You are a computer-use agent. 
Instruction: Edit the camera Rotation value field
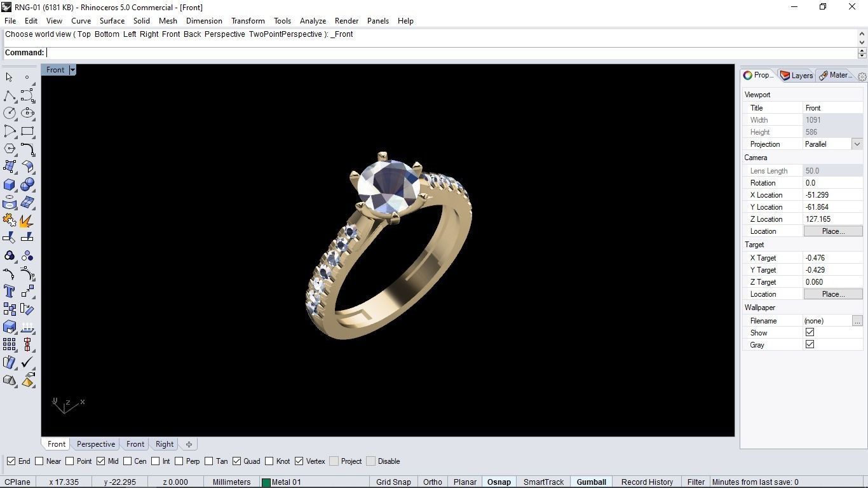[x=833, y=183]
